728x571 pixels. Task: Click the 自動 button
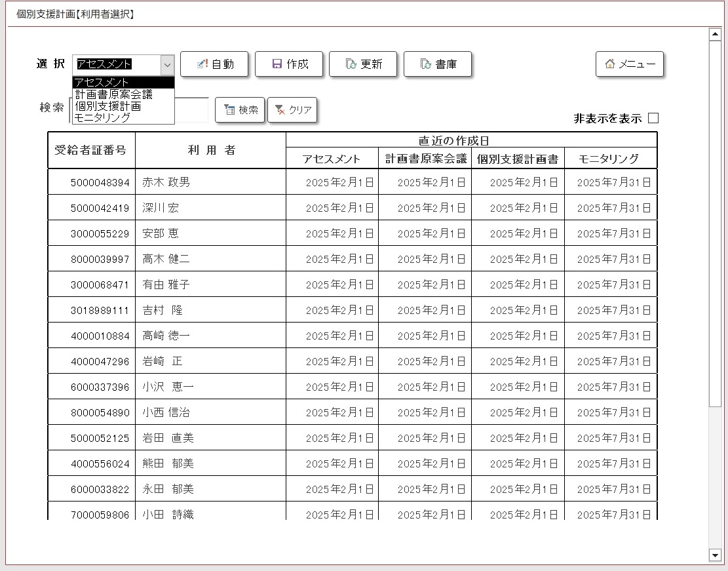coord(214,64)
